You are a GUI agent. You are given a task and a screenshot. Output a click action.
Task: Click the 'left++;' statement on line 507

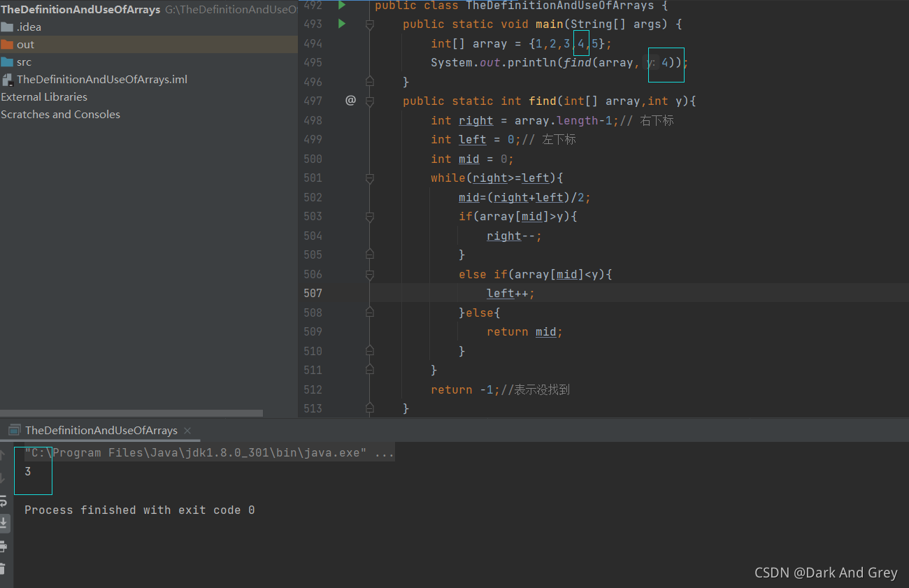[511, 294]
